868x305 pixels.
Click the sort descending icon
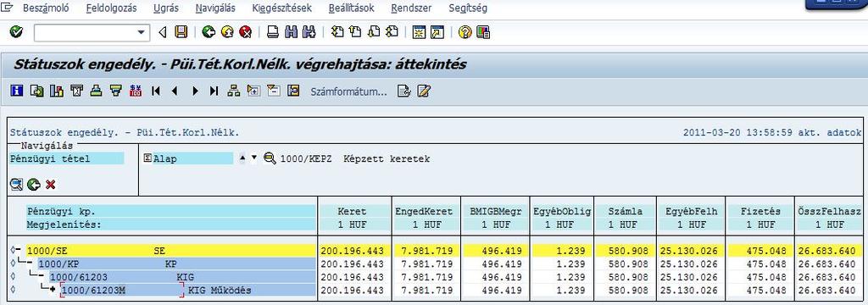coord(115,91)
